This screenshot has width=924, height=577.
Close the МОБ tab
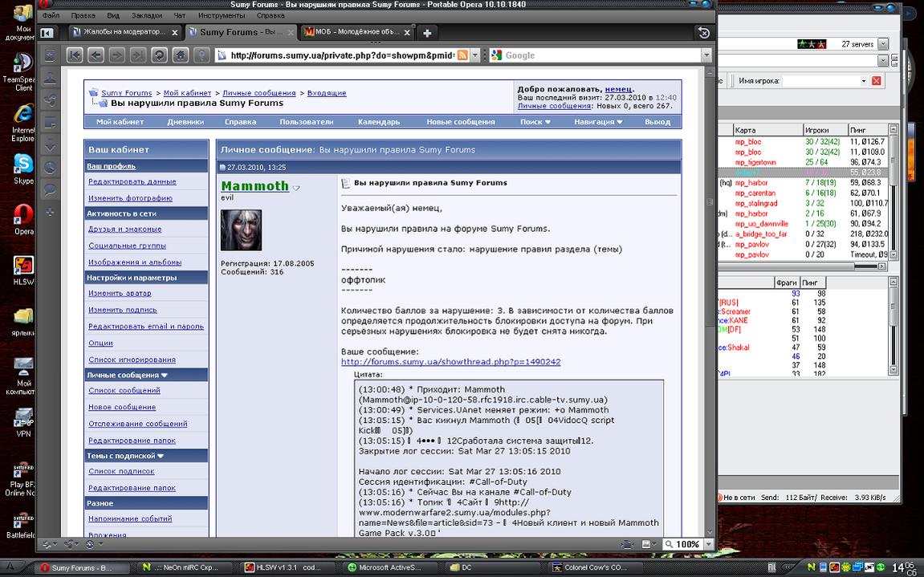(408, 33)
